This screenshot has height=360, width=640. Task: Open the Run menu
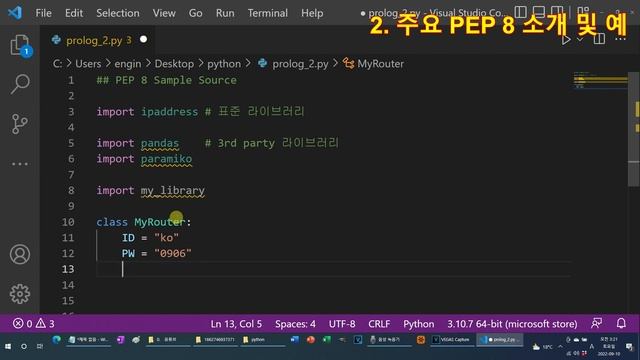click(225, 13)
